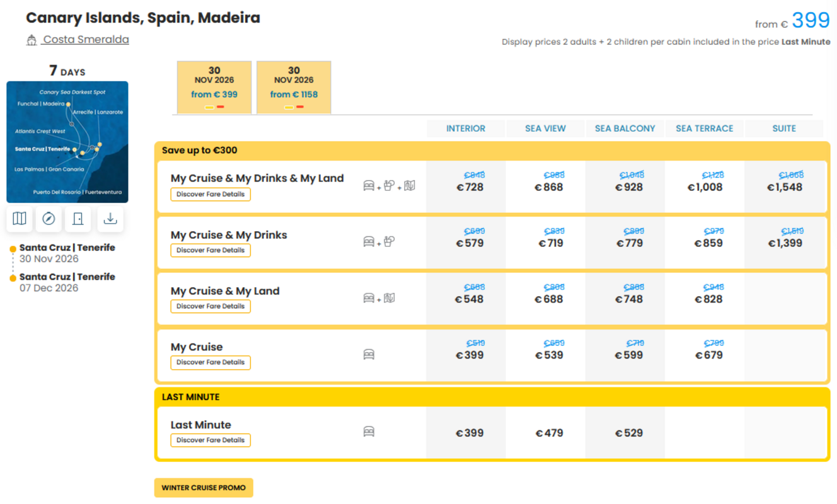
Task: Click the itinerary route map thumbnail
Action: [67, 142]
